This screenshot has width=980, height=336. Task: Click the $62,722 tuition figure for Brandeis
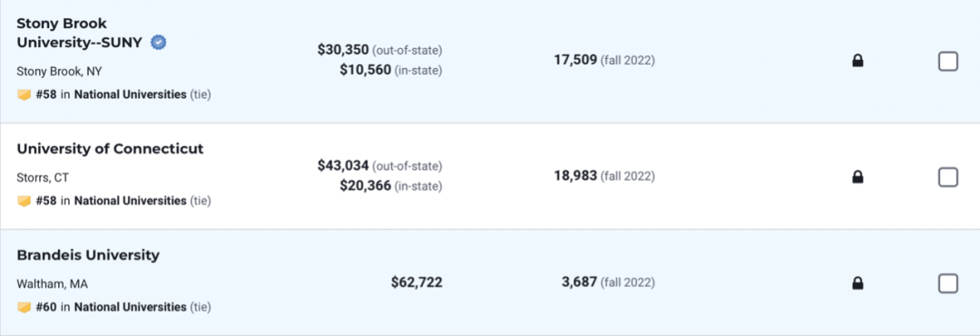click(x=416, y=282)
